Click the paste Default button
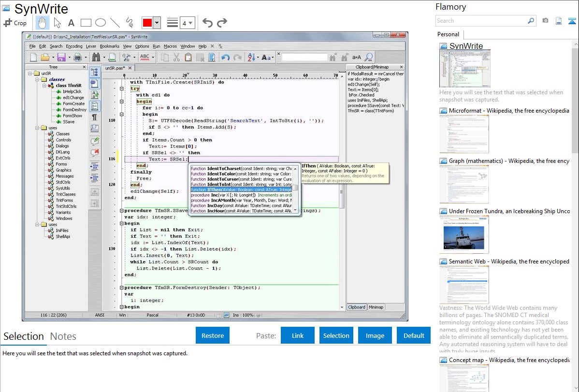 [x=414, y=335]
